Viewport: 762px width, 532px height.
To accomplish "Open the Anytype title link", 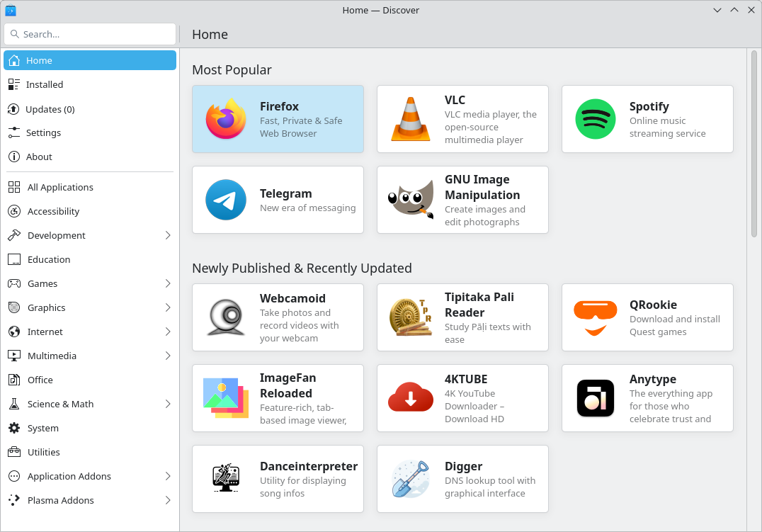I will point(653,379).
